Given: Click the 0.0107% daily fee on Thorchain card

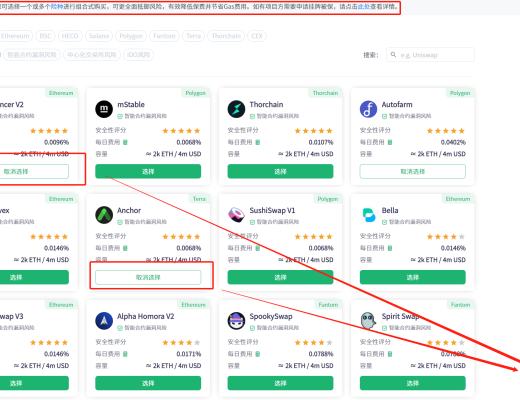Looking at the screenshot, I should click(321, 142).
